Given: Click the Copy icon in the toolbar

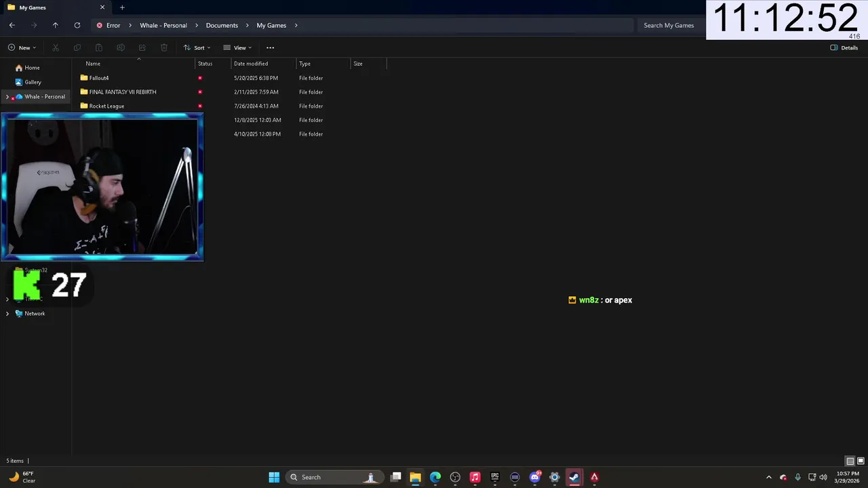Looking at the screenshot, I should coord(77,47).
